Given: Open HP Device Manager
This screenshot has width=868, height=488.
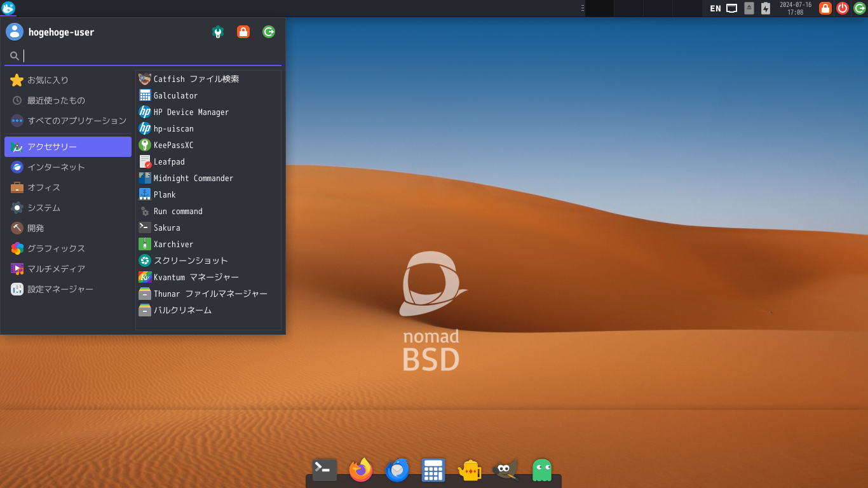Looking at the screenshot, I should click(208, 112).
